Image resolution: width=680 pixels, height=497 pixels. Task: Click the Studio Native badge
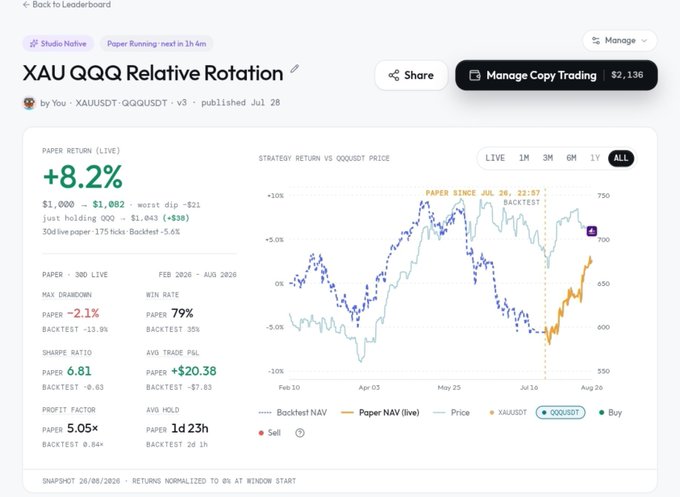click(58, 43)
